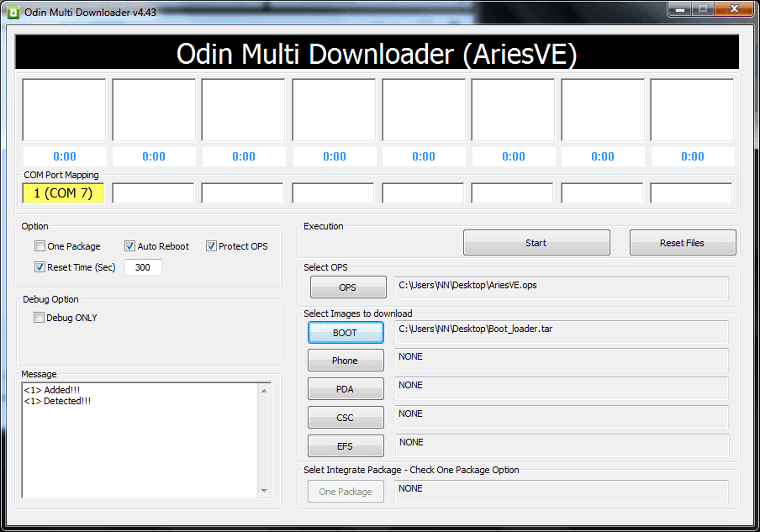Open the OPS file selector
Image resolution: width=760 pixels, height=532 pixels.
[x=348, y=287]
